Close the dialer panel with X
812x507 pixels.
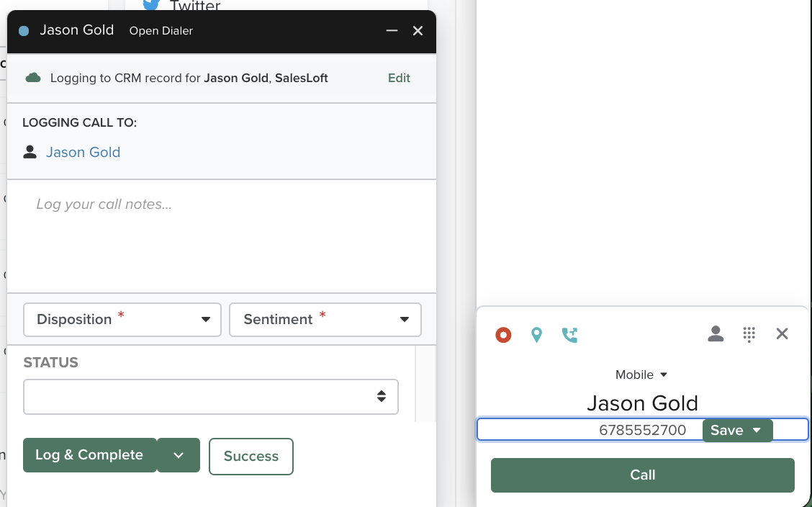(782, 334)
